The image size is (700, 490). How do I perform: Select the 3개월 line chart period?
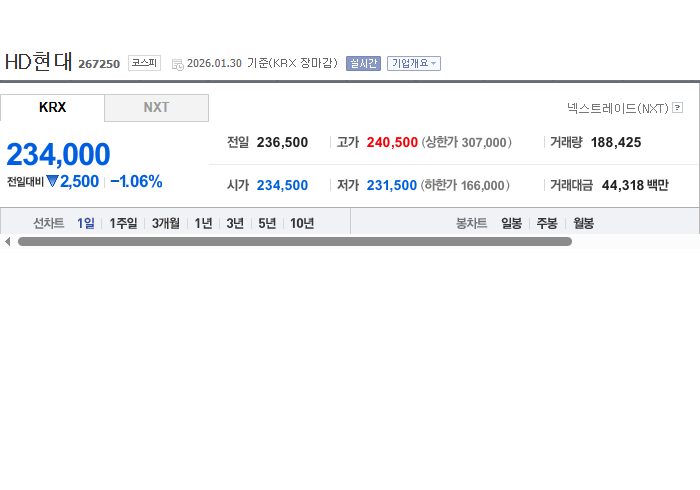pos(166,223)
